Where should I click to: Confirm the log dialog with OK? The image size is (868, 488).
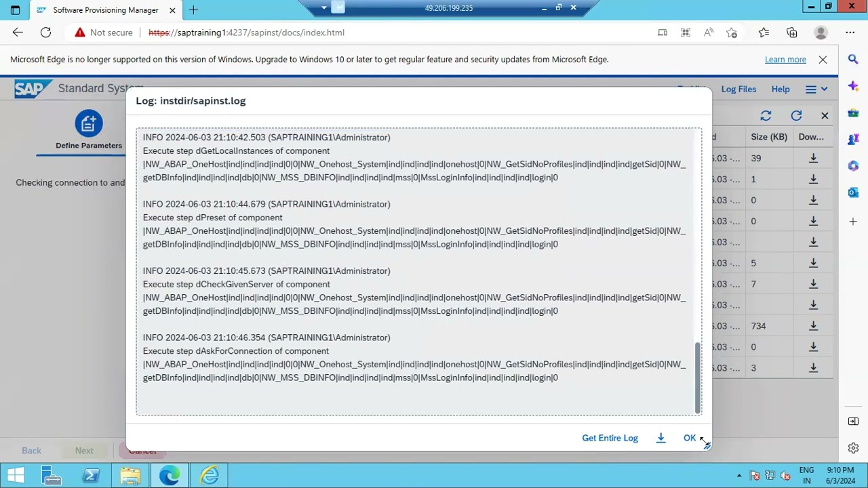pos(690,438)
